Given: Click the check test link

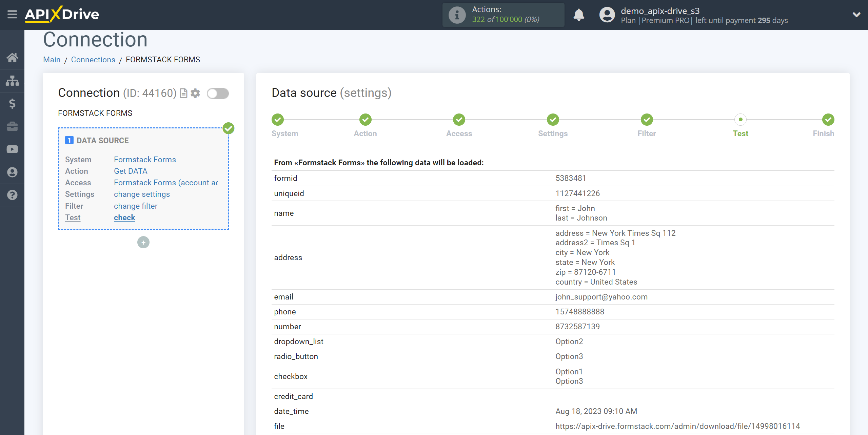Looking at the screenshot, I should tap(124, 217).
